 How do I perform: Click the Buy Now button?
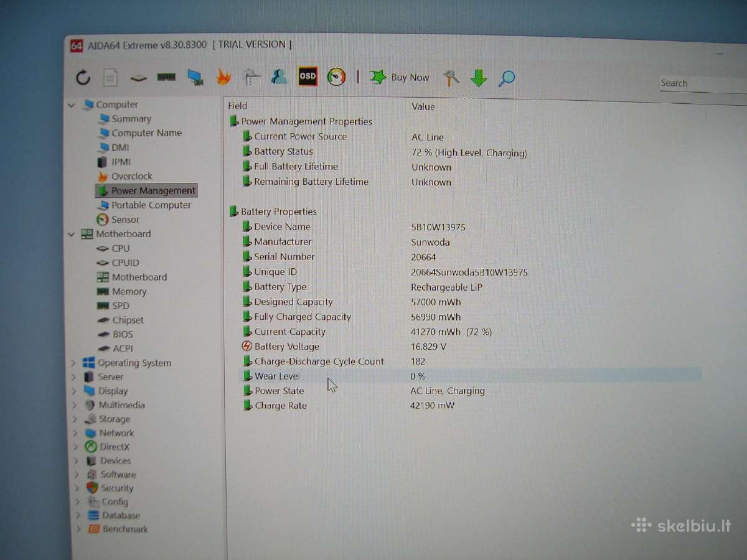[x=400, y=77]
